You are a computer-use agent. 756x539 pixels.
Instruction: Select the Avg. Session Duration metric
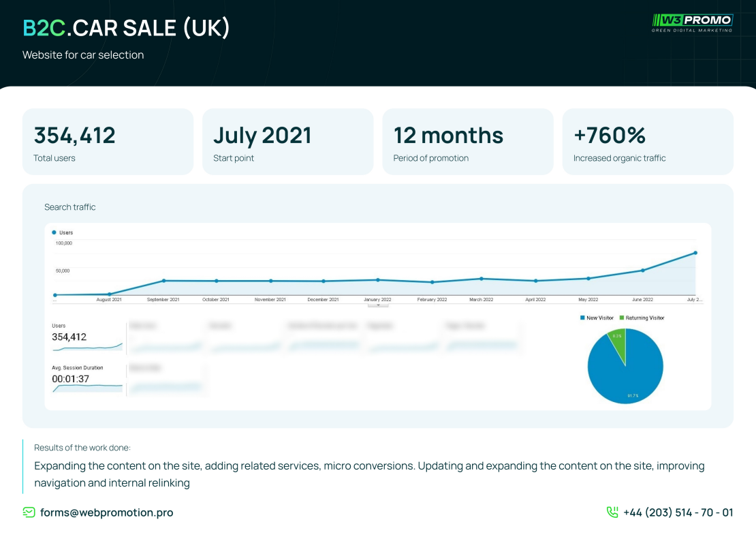87,380
